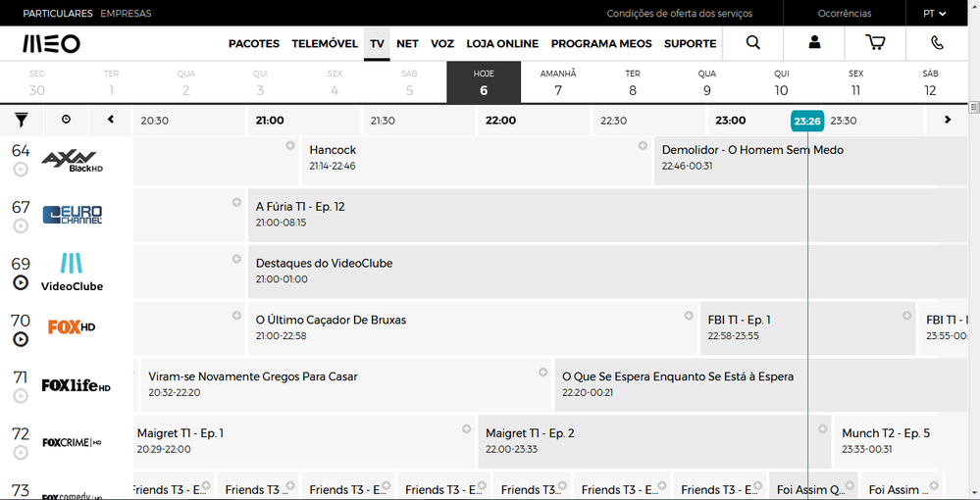
Task: Select the AMANHÃ 7 day tab
Action: pyautogui.click(x=558, y=82)
